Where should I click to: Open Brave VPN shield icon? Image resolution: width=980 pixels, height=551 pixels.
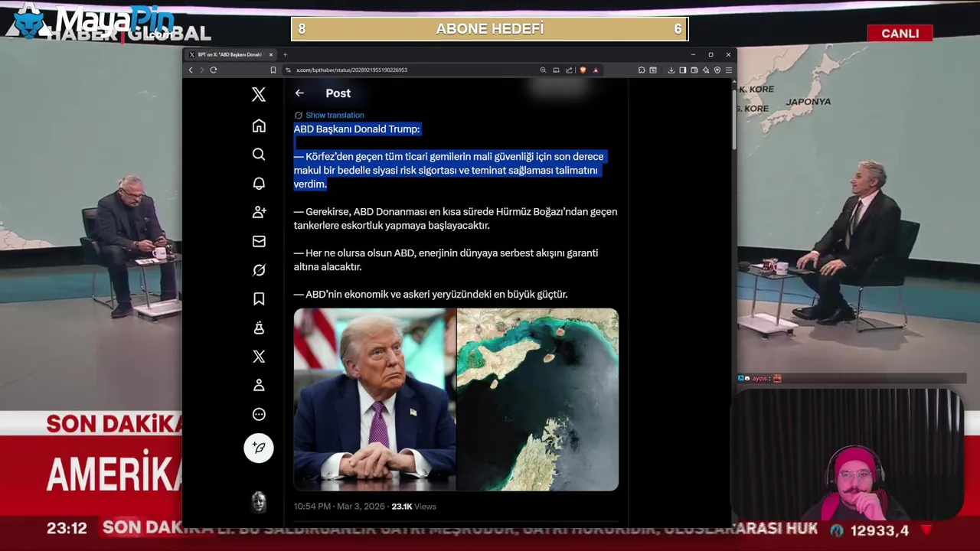tap(717, 70)
